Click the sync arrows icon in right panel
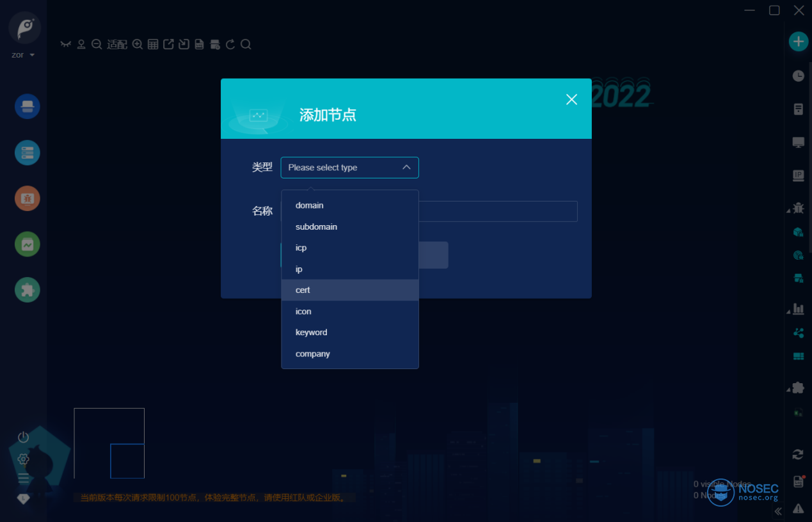The width and height of the screenshot is (812, 522). click(798, 454)
